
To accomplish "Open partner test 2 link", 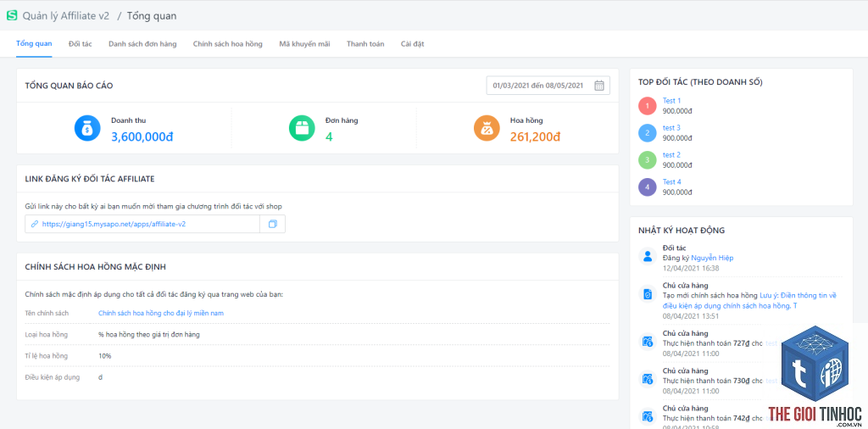I will click(x=671, y=155).
